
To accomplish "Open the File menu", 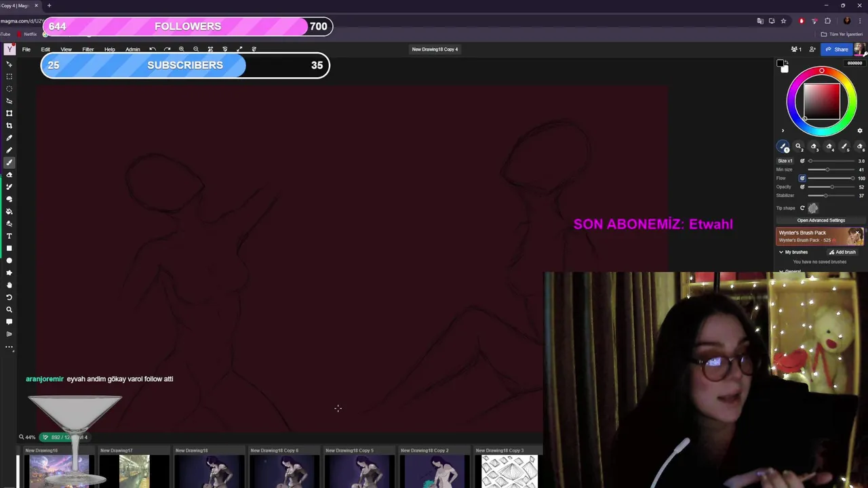I will pos(26,49).
